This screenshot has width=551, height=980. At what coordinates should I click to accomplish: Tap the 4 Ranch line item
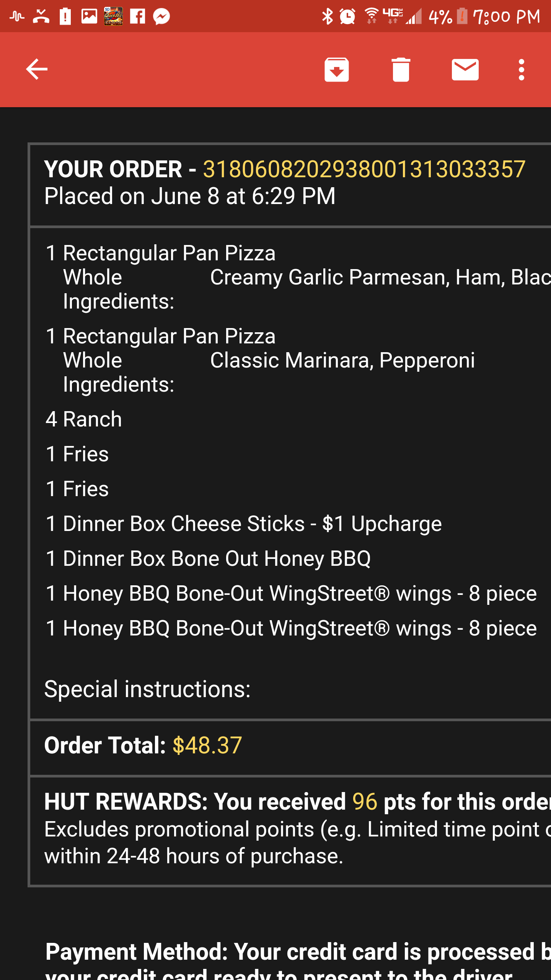pos(84,419)
